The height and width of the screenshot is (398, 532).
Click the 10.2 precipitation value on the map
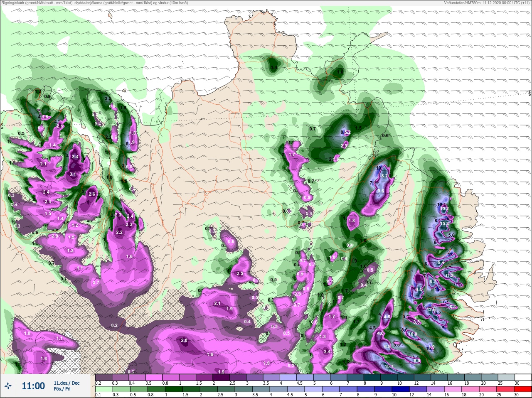445,209
